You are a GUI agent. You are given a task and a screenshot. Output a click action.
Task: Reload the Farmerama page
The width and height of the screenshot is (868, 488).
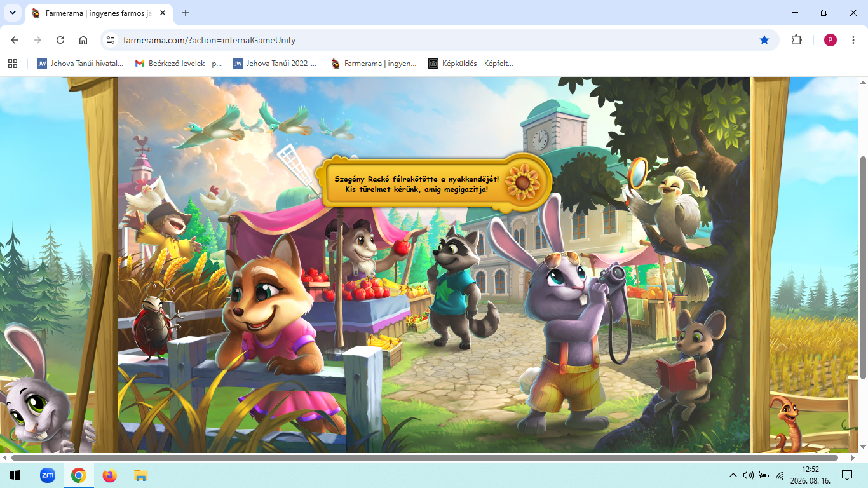tap(60, 40)
